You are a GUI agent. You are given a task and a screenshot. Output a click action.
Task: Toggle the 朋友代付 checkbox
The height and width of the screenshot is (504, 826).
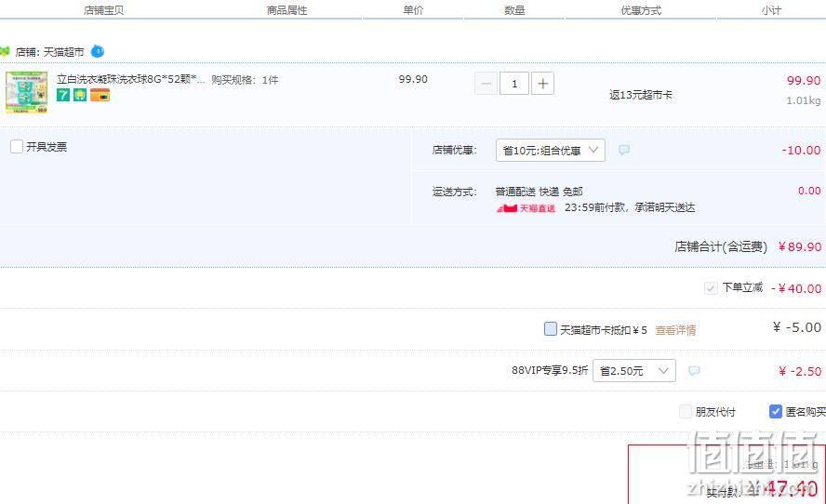point(686,411)
